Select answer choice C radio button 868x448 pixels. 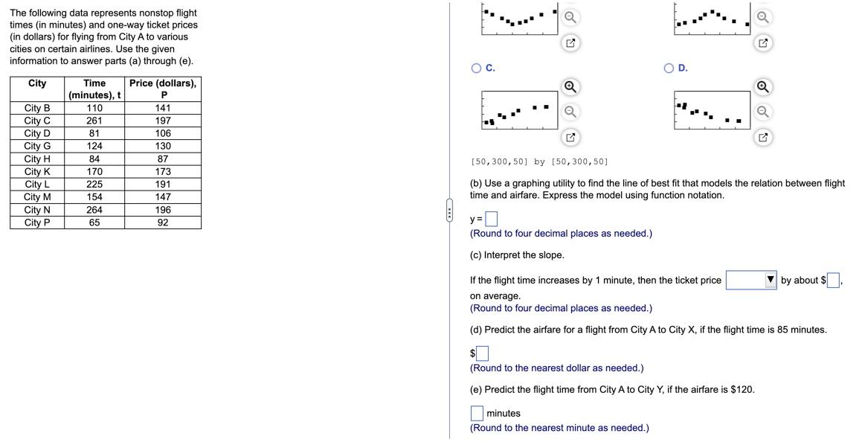475,67
